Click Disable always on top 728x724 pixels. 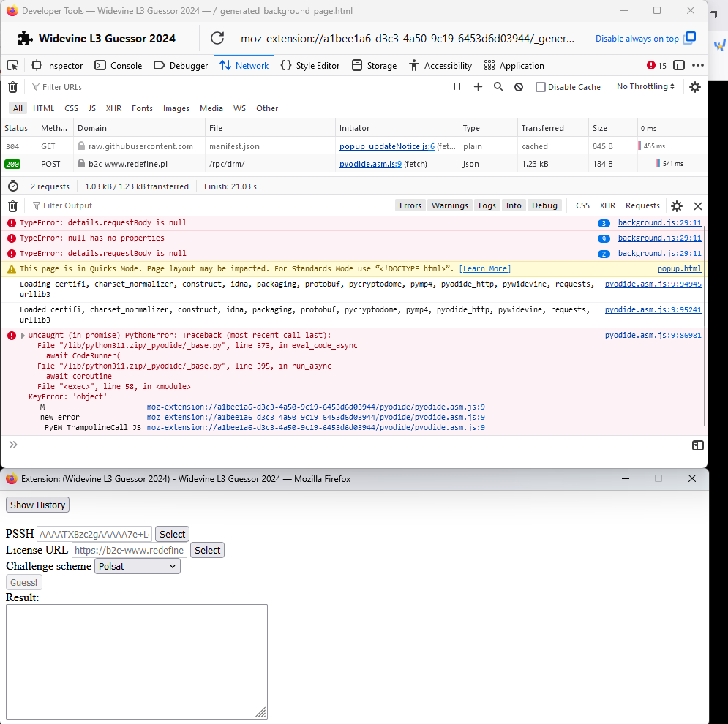pyautogui.click(x=645, y=39)
